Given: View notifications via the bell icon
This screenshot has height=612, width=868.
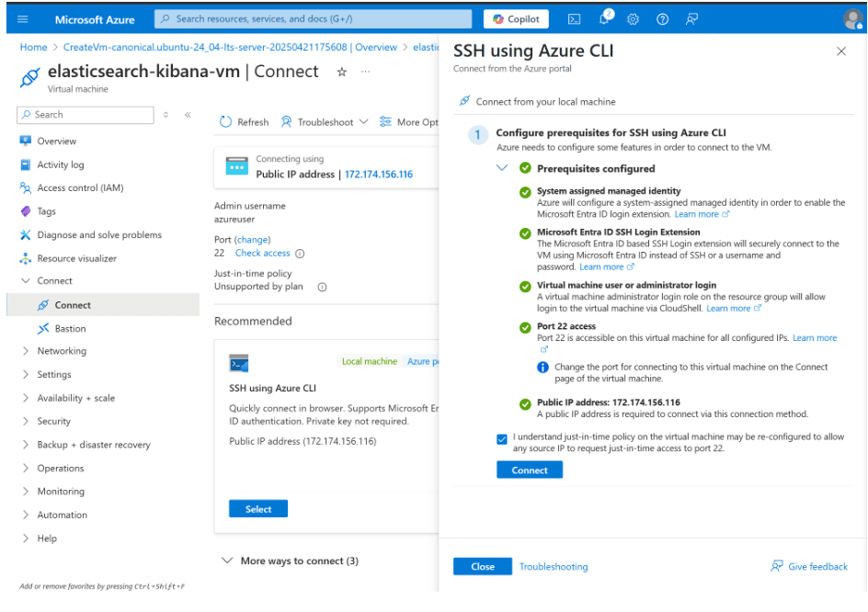Looking at the screenshot, I should [x=603, y=18].
